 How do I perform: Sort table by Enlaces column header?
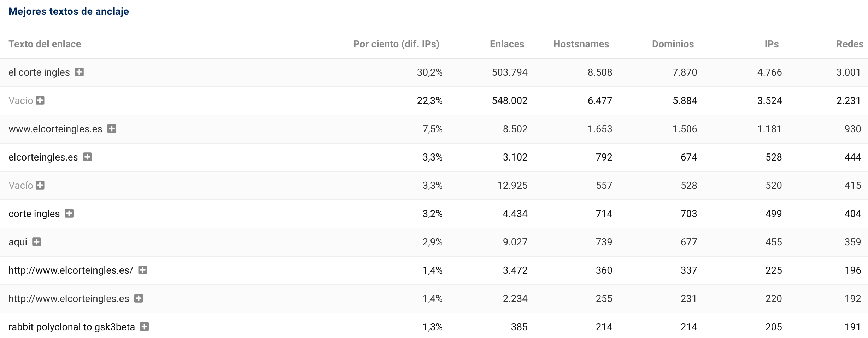(x=507, y=44)
